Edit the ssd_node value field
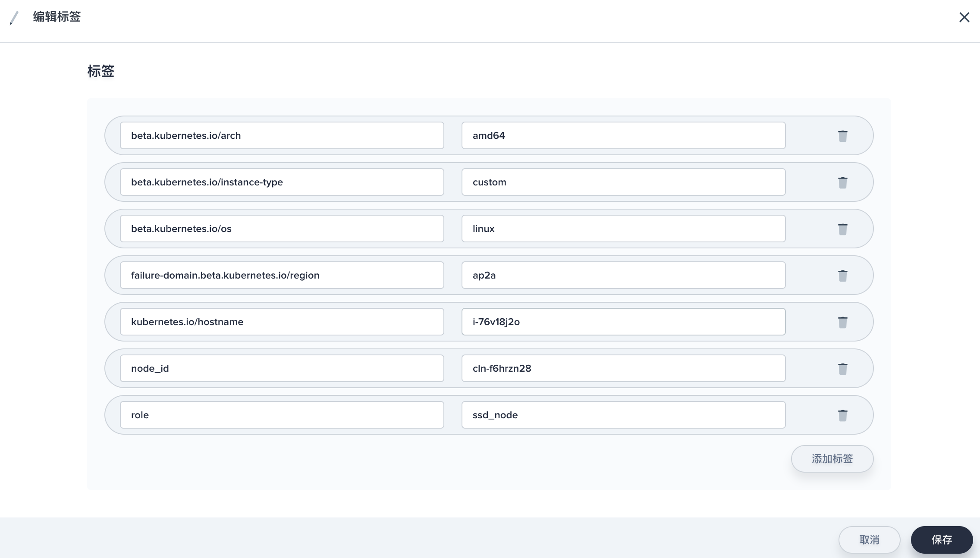 click(623, 415)
